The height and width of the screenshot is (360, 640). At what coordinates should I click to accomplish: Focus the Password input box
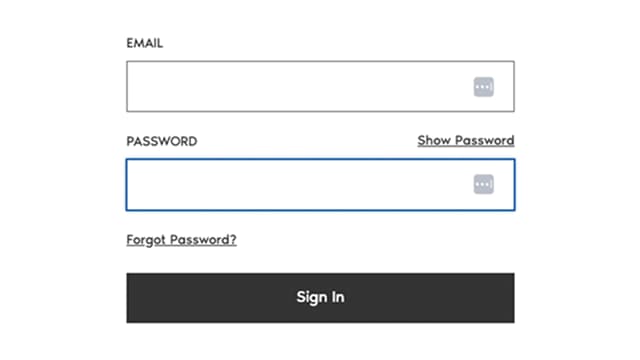tap(320, 184)
